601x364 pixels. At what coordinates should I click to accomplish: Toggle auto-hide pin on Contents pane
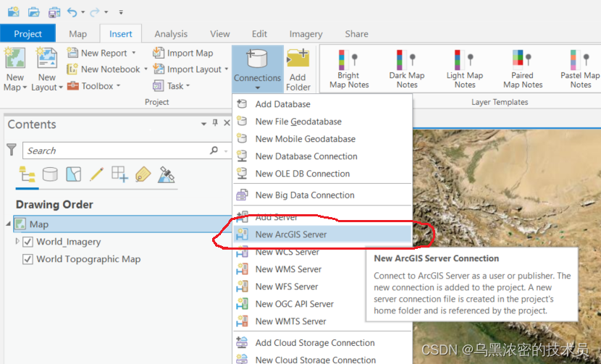point(215,122)
